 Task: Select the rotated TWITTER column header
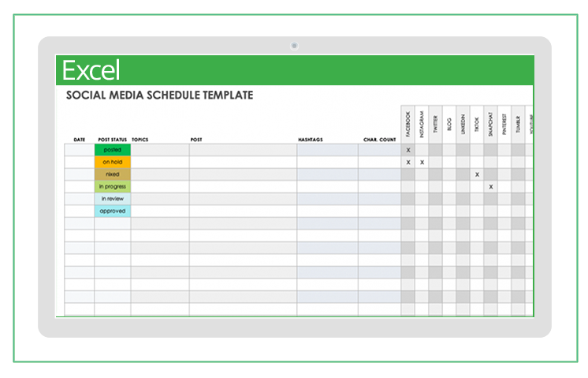click(436, 126)
